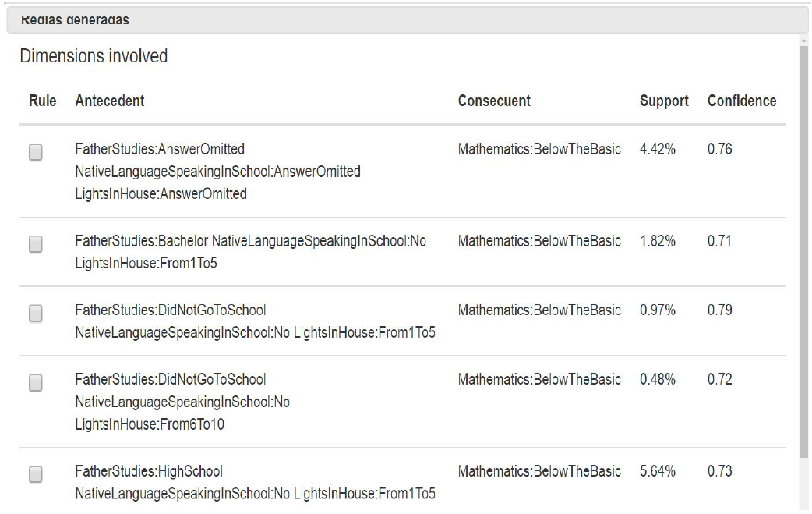Click the Consequent column header
This screenshot has height=514, width=812.
[x=494, y=101]
